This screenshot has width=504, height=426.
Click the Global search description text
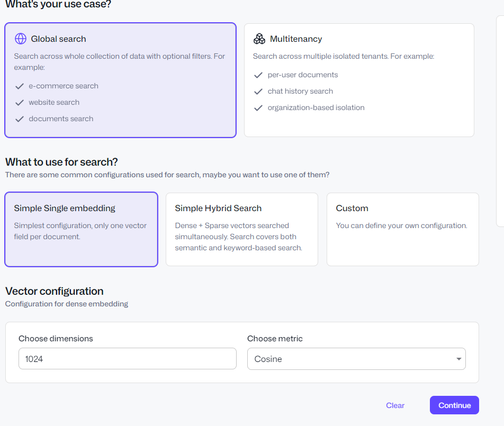[119, 61]
